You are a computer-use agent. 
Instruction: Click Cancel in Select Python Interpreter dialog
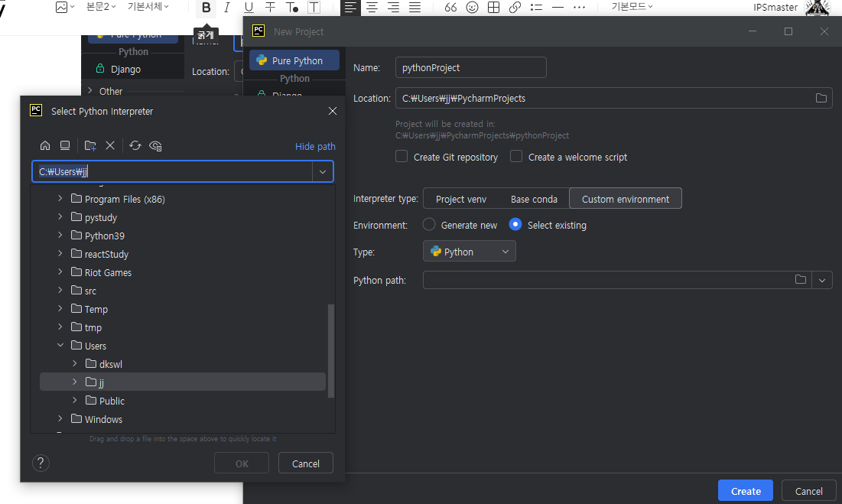coord(306,463)
